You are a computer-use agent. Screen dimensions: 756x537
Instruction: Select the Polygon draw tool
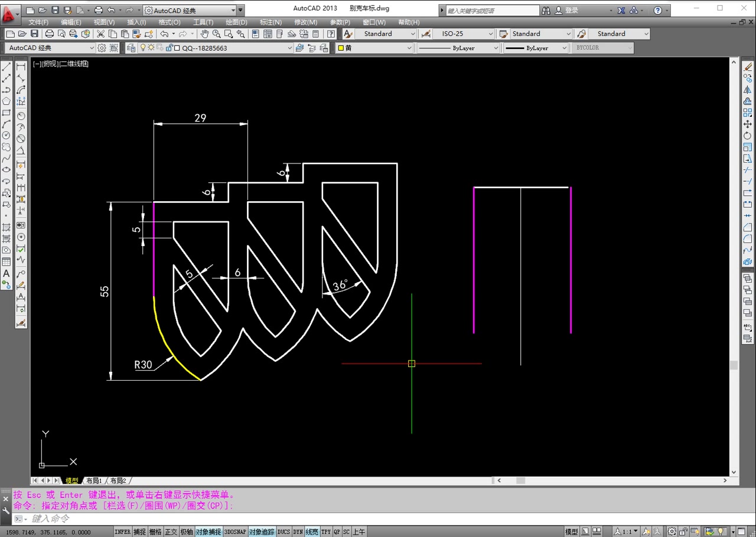6,101
